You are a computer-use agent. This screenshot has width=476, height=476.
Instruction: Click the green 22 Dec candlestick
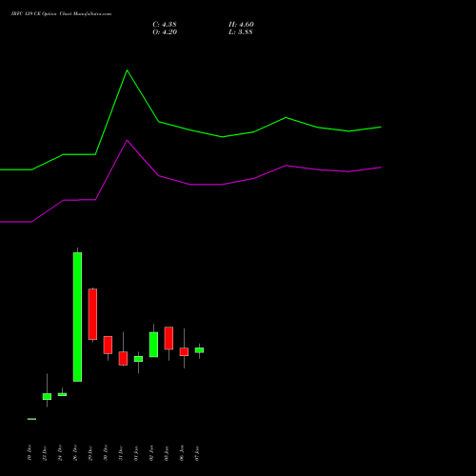[x=47, y=396]
